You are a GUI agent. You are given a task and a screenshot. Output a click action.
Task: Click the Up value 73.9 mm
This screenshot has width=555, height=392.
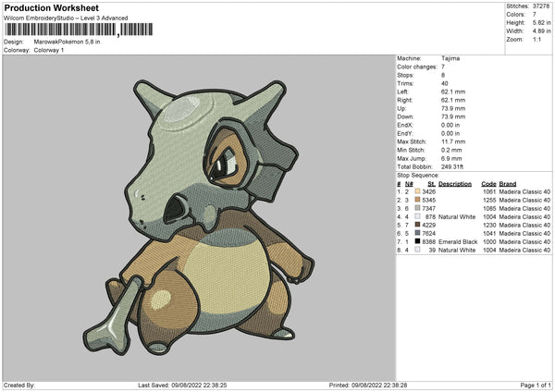(x=453, y=108)
